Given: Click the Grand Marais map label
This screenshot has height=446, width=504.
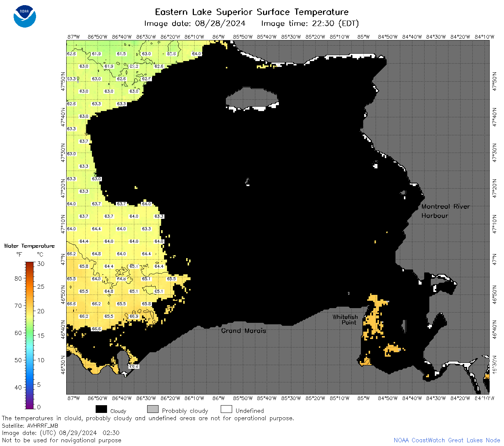Looking at the screenshot, I should (244, 331).
